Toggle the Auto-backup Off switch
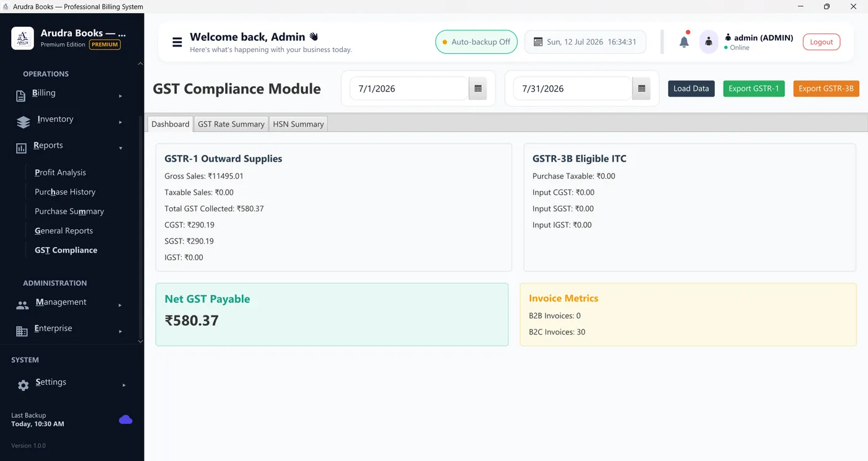This screenshot has height=461, width=868. (476, 42)
